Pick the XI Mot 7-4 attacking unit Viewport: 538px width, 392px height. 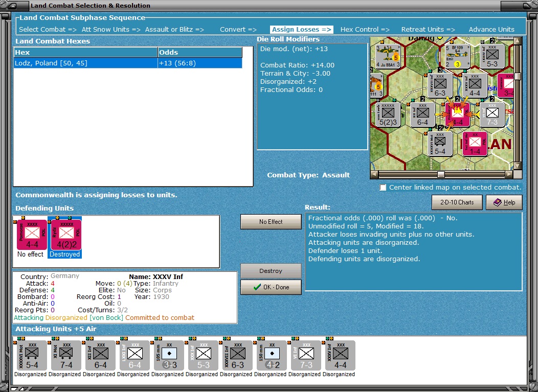[66, 355]
